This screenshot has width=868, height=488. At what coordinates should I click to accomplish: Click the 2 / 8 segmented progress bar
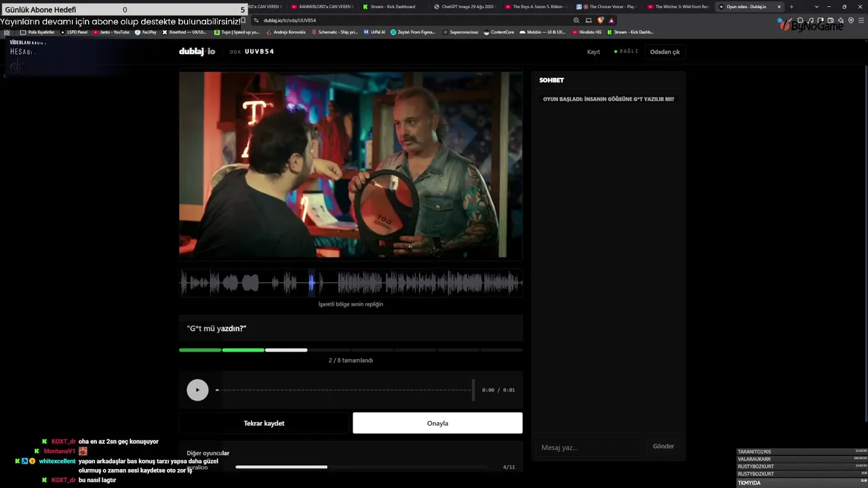pos(351,350)
